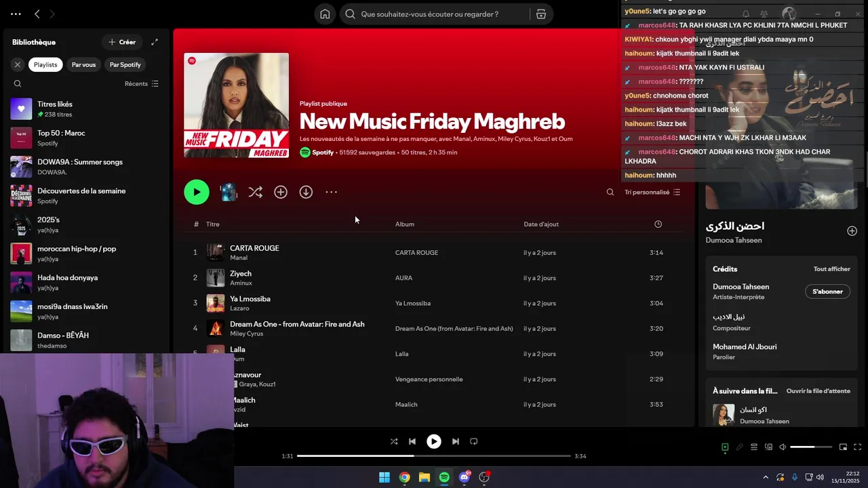Sort by Date d'ajout column header
Image resolution: width=868 pixels, height=488 pixels.
pyautogui.click(x=541, y=224)
